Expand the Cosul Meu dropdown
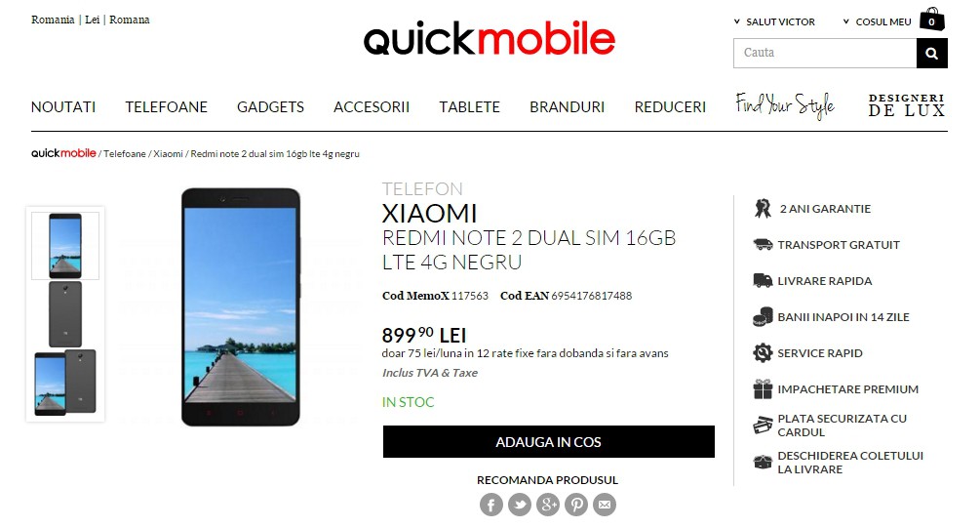Screen dimensions: 980x528 [877, 21]
